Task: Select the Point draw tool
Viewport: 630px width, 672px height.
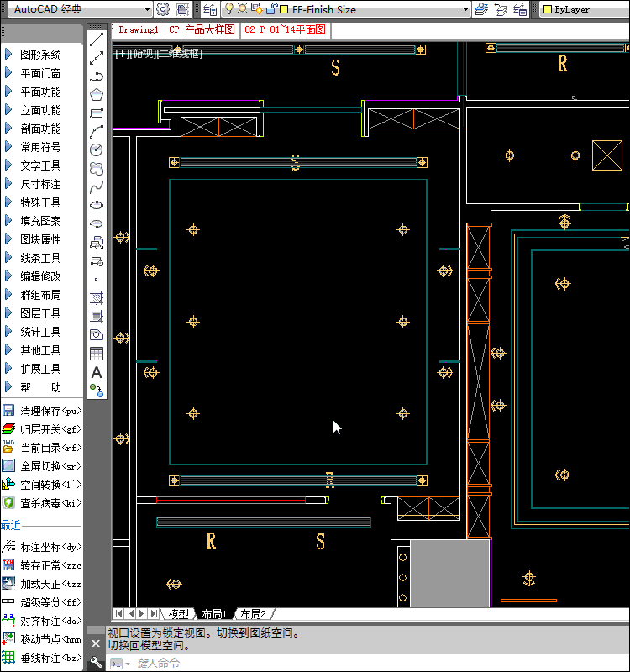Action: (x=97, y=280)
